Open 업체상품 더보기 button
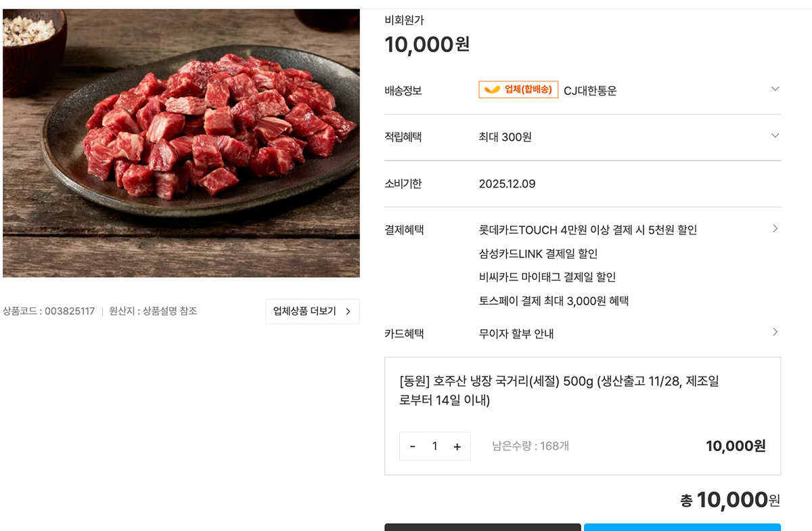Image resolution: width=812 pixels, height=531 pixels. point(312,312)
